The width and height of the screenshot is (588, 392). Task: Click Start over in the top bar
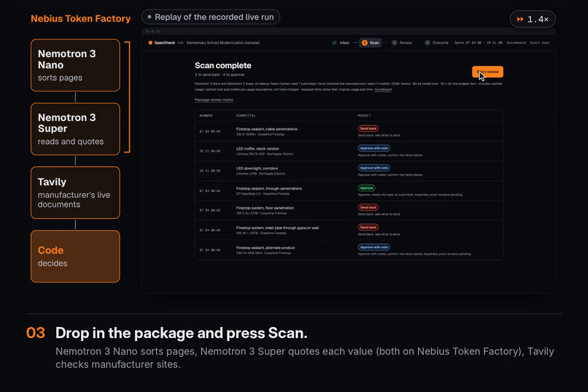[540, 43]
